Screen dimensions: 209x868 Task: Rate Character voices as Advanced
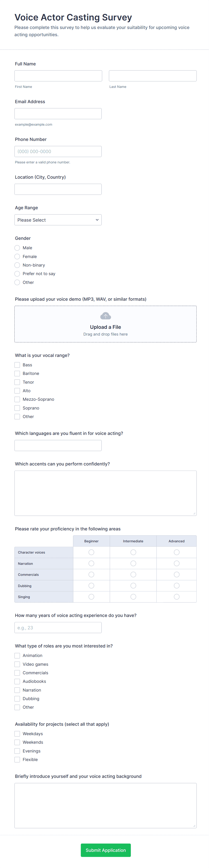177,552
